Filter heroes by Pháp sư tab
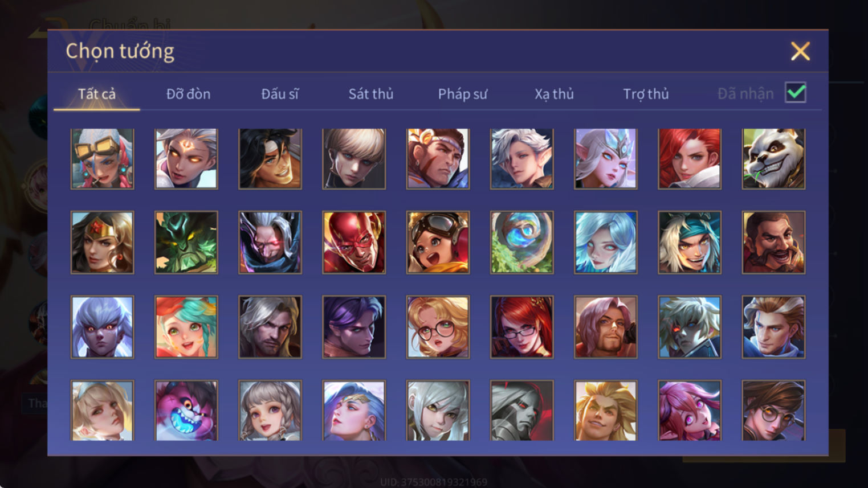This screenshot has height=488, width=868. coord(463,94)
